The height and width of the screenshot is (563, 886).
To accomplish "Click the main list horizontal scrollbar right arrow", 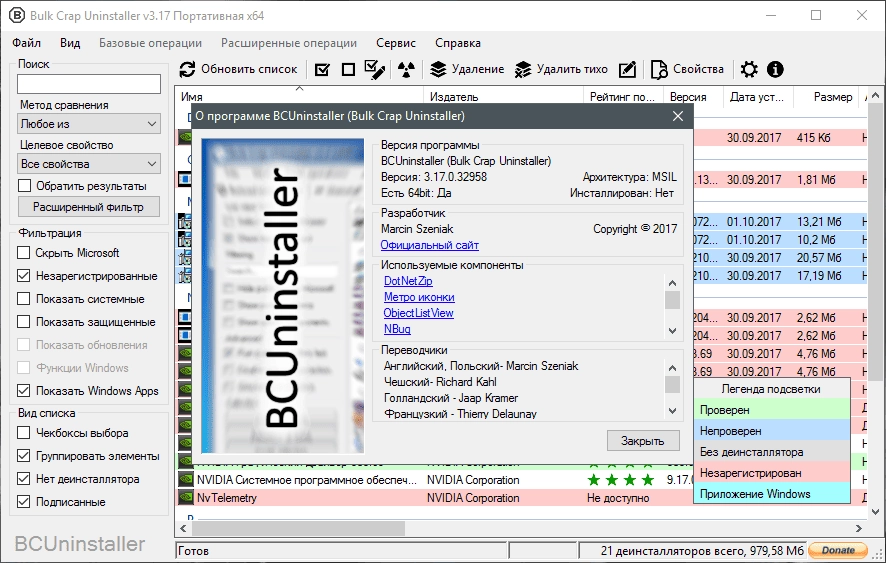I will click(x=859, y=529).
